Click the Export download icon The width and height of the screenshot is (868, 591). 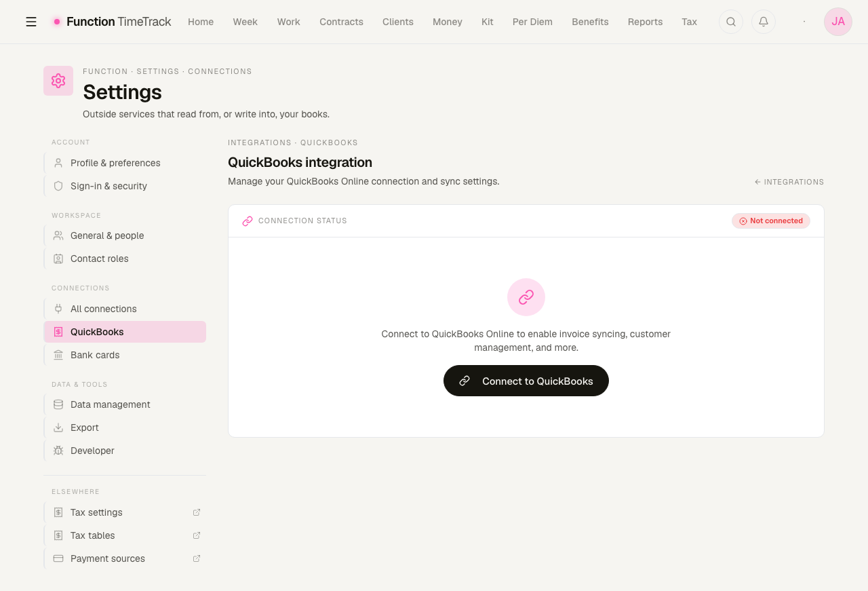point(58,427)
